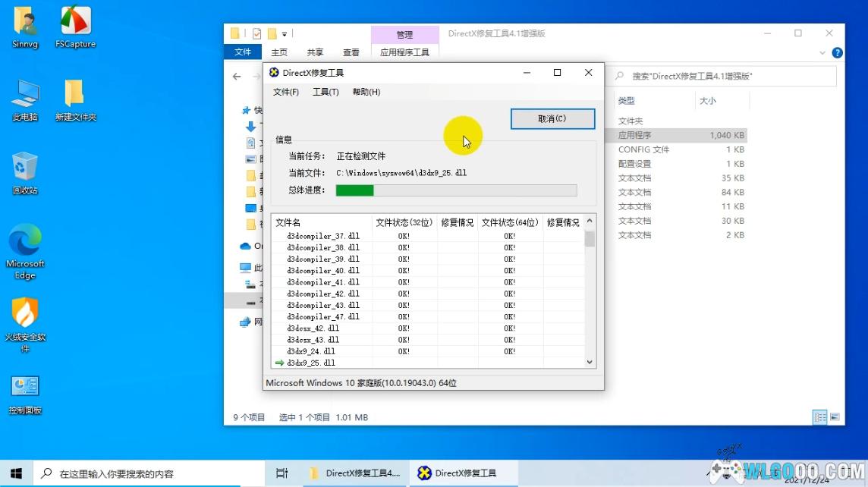The width and height of the screenshot is (868, 487).
Task: Open the Recycle Bin (回收站) icon
Action: coord(24,172)
